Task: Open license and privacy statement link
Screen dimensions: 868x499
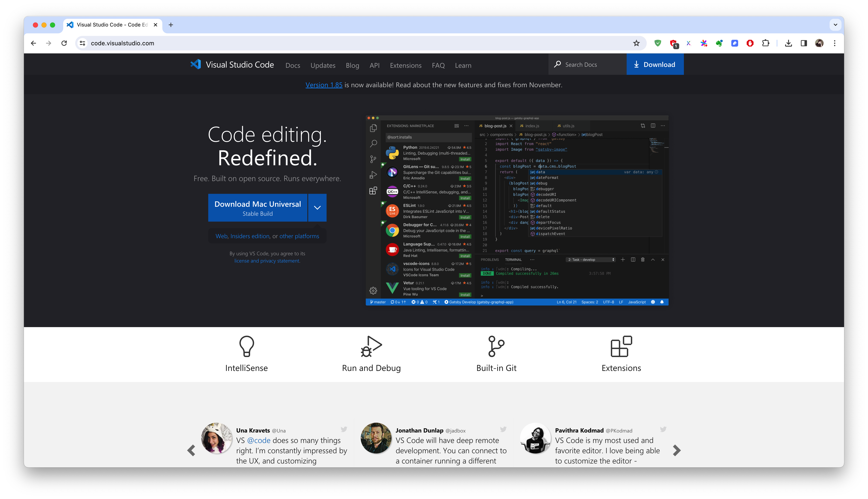Action: [267, 261]
